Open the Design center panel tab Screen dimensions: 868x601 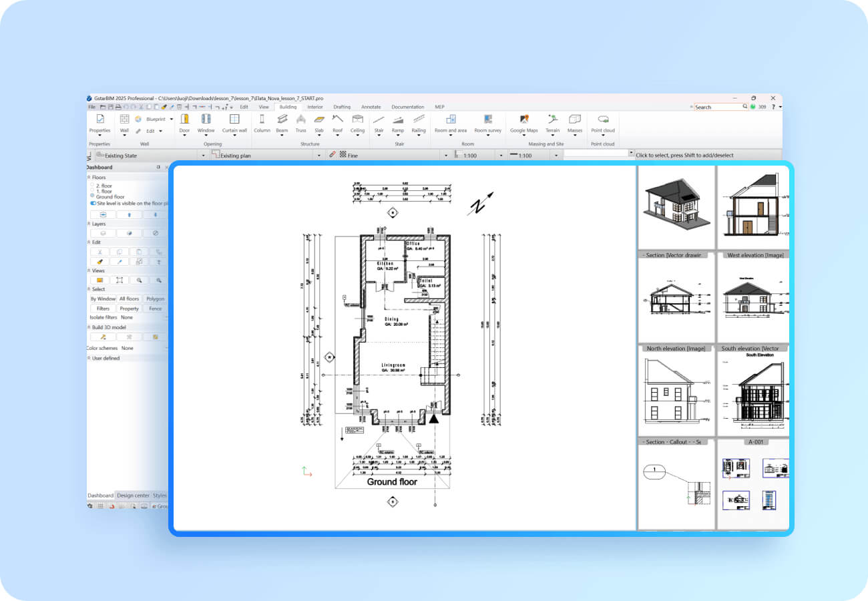click(x=133, y=495)
